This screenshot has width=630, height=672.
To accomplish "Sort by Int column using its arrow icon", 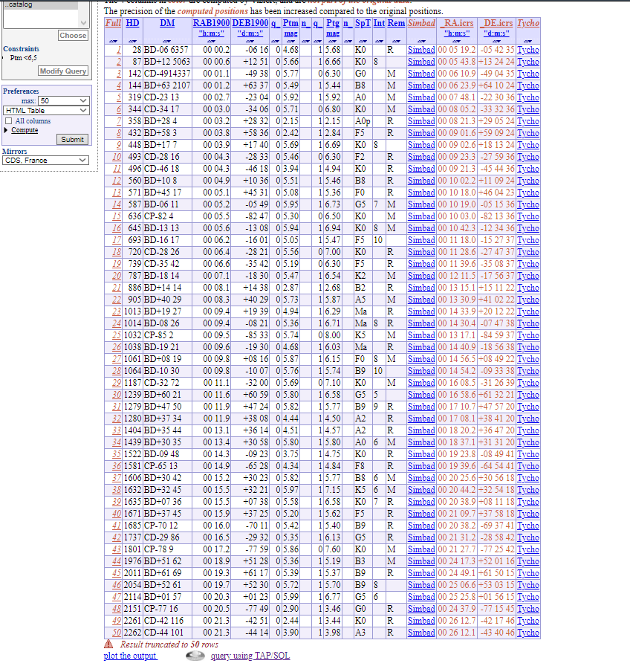I will click(379, 41).
